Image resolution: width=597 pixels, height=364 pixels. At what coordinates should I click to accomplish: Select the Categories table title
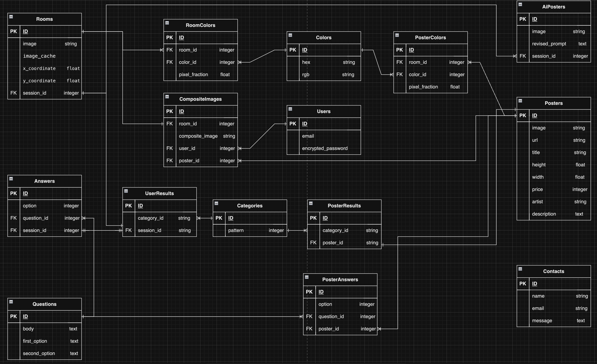tap(250, 206)
